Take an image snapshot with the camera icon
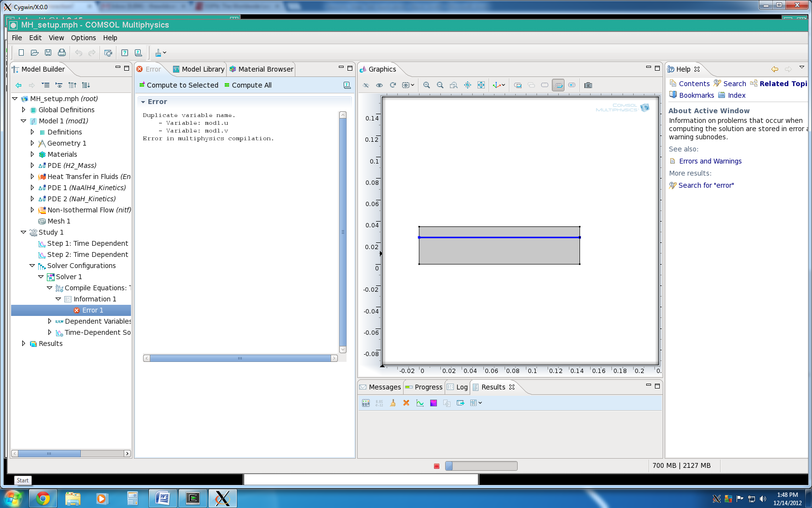812x508 pixels. pyautogui.click(x=588, y=85)
